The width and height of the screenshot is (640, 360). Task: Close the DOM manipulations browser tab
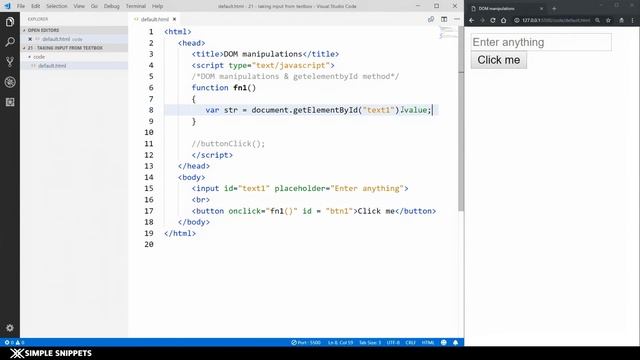pos(541,9)
